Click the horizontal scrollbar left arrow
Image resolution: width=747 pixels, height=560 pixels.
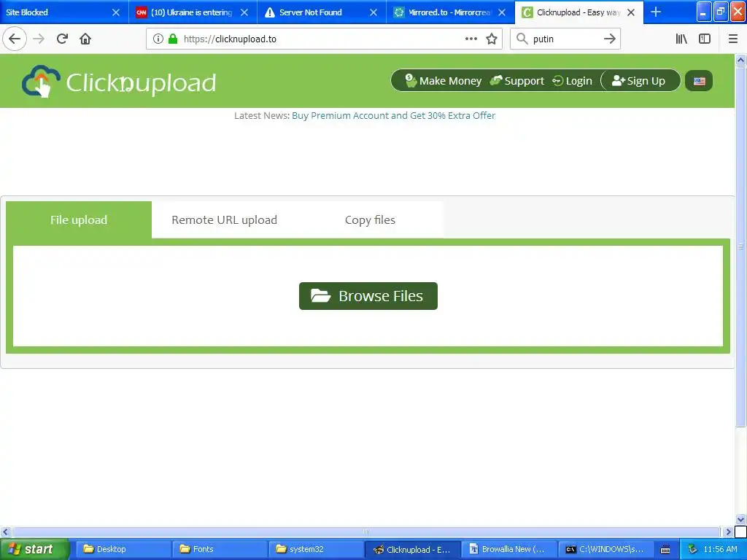click(6, 532)
